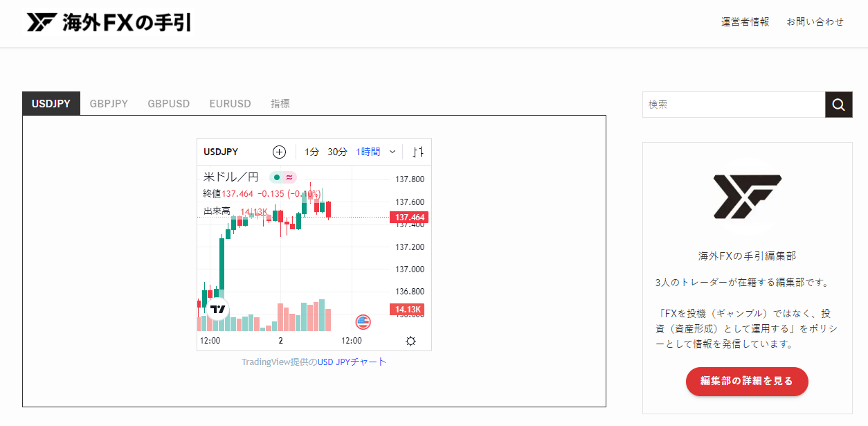Open the USDJPY symbol selector in chart
The width and height of the screenshot is (868, 426).
click(x=221, y=152)
